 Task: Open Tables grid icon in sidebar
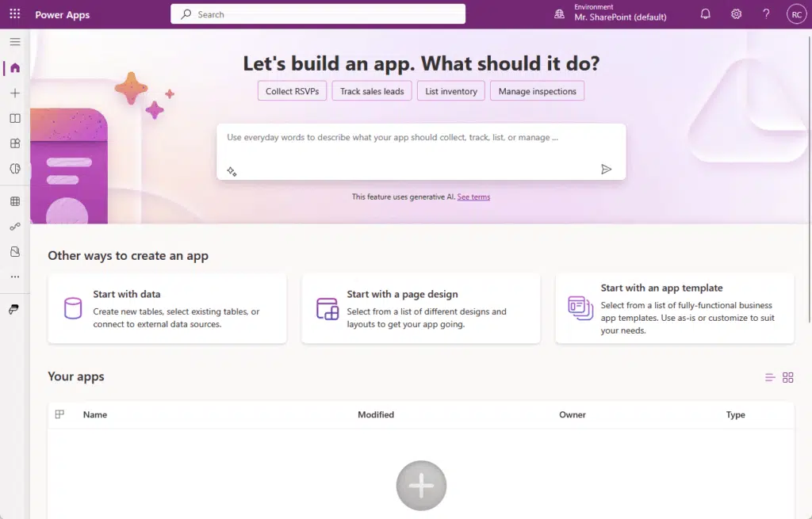click(15, 201)
